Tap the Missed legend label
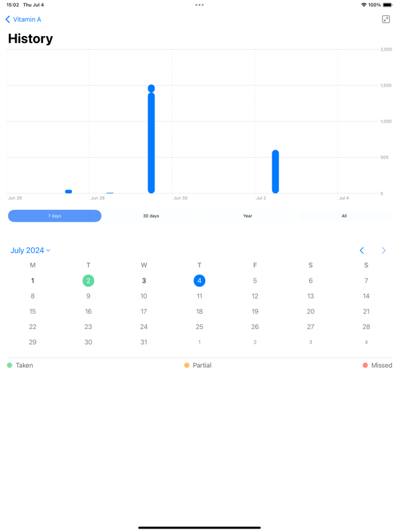 [382, 366]
